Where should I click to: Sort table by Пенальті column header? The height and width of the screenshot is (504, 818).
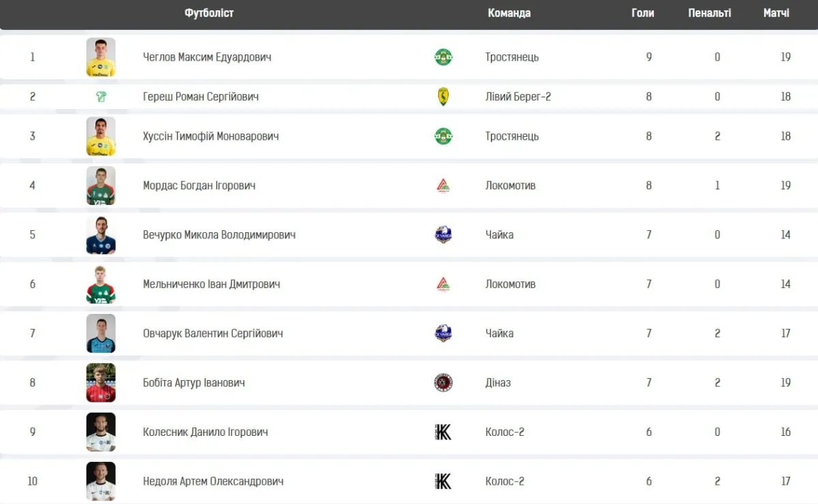point(709,13)
